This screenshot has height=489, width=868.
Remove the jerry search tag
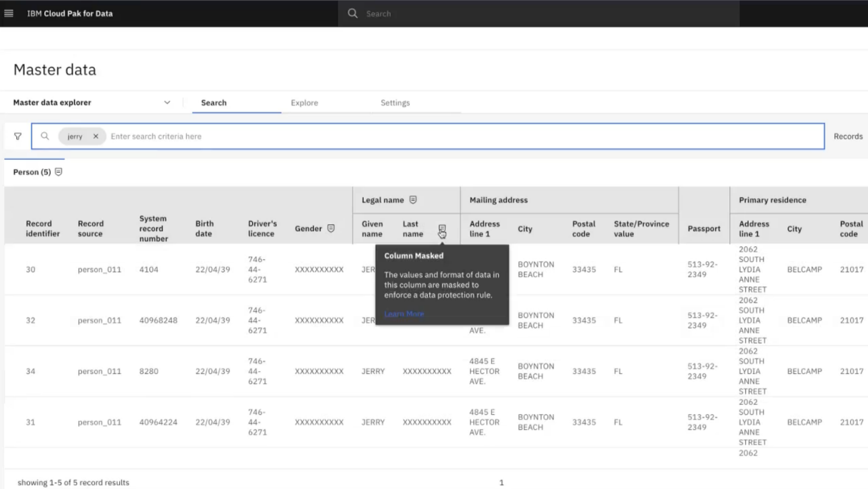pos(96,136)
